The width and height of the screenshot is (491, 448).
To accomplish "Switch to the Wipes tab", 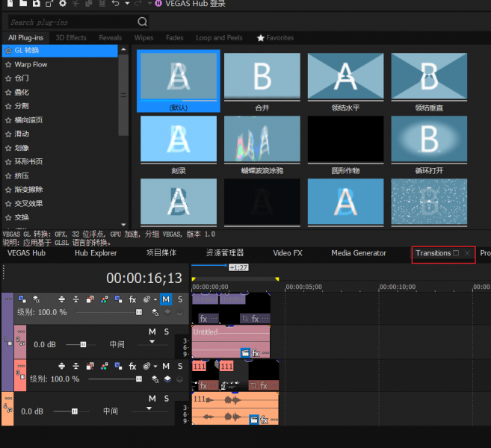I will pyautogui.click(x=143, y=38).
